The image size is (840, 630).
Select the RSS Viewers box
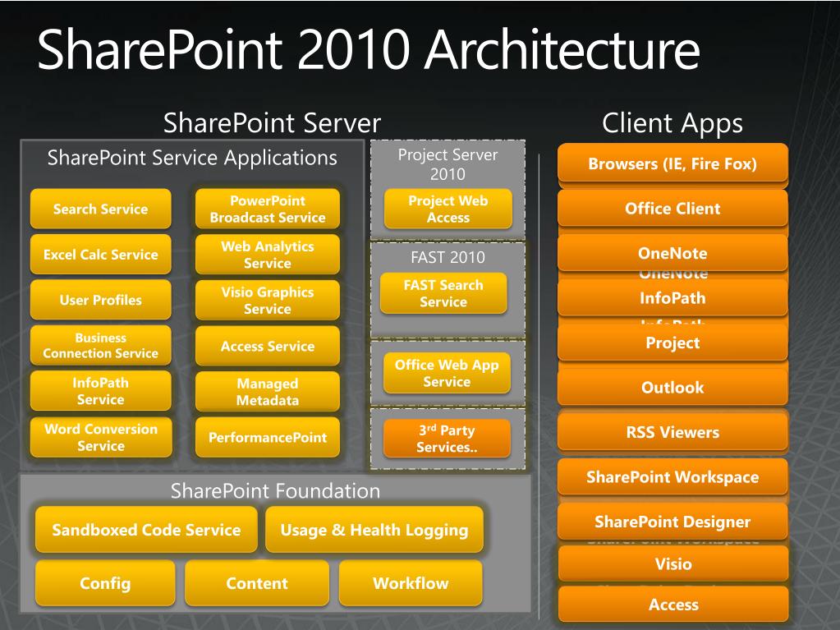(x=672, y=431)
